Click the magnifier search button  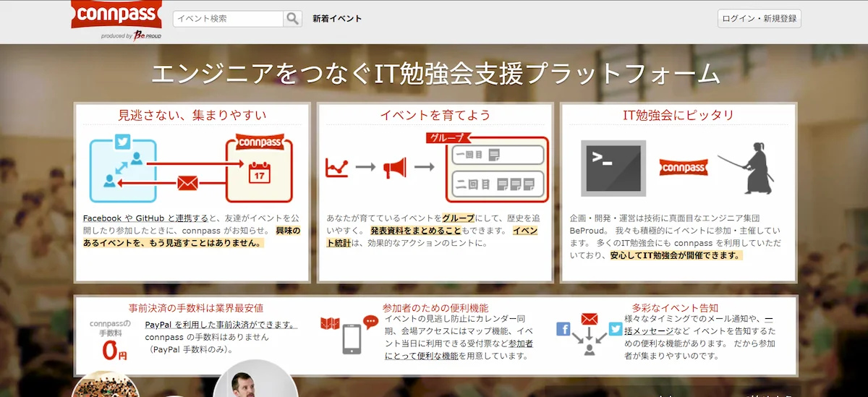[292, 19]
